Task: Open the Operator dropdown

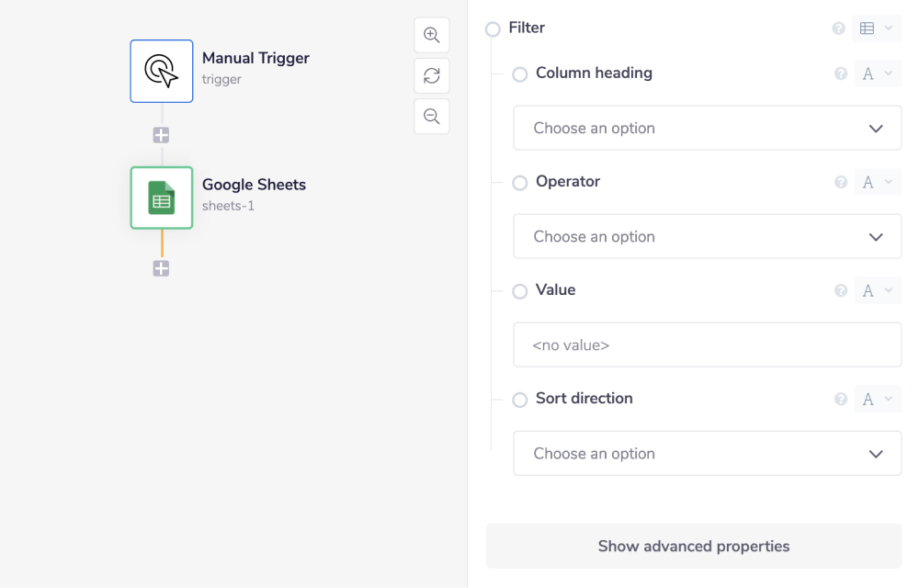Action: tap(707, 236)
